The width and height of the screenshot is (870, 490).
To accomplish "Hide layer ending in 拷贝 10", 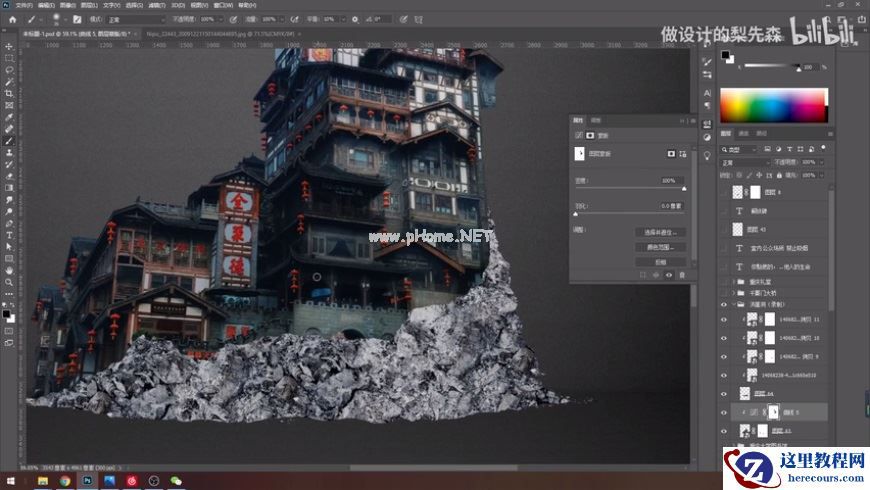I will (724, 338).
